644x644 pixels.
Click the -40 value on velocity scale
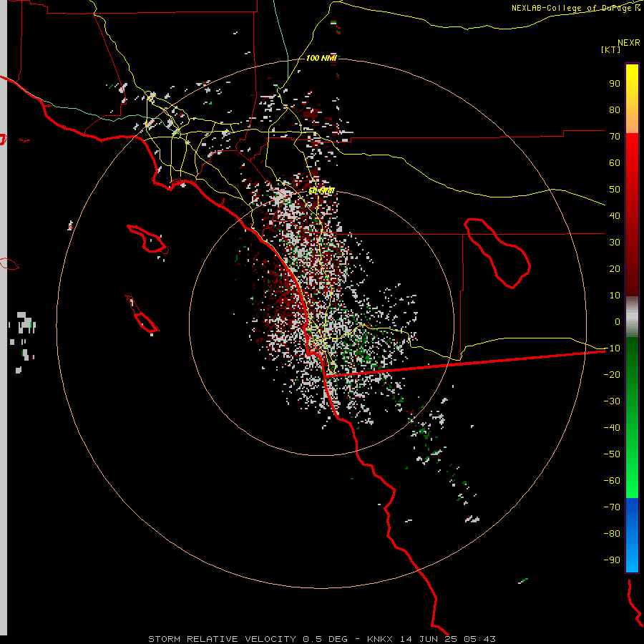tap(612, 428)
